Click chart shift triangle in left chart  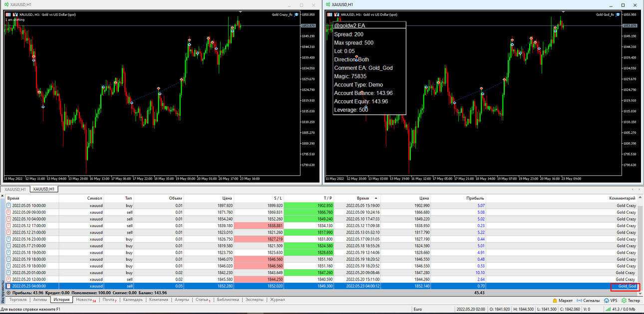click(241, 11)
